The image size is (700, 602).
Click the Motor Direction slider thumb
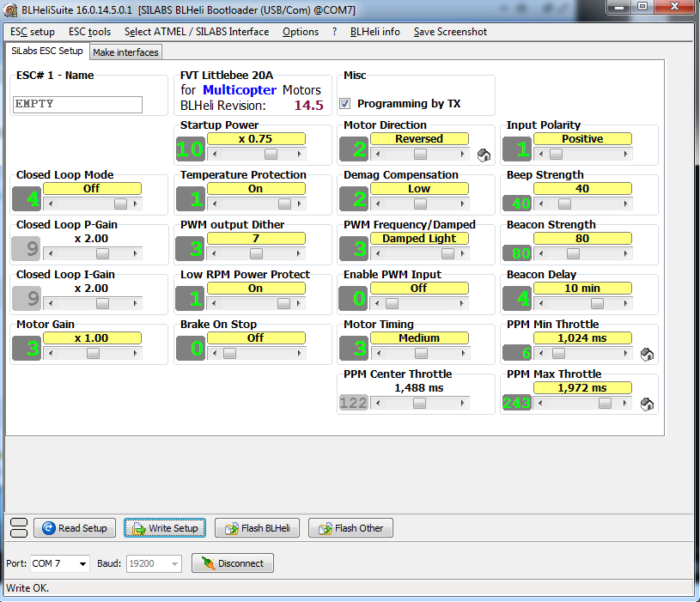tap(420, 154)
